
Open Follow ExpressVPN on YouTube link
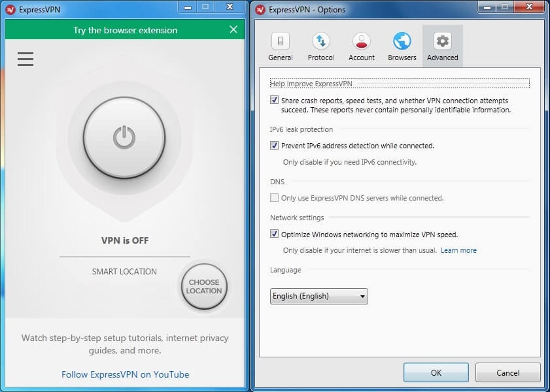coord(125,374)
